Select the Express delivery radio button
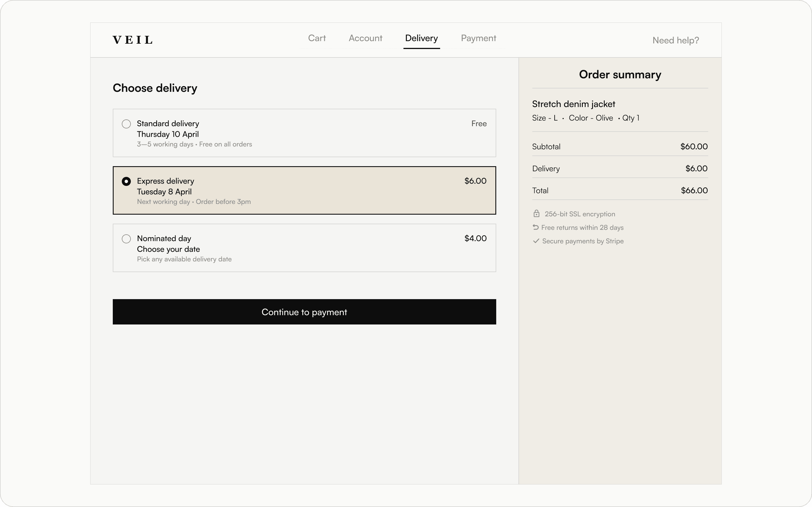The height and width of the screenshot is (507, 812). tap(126, 181)
